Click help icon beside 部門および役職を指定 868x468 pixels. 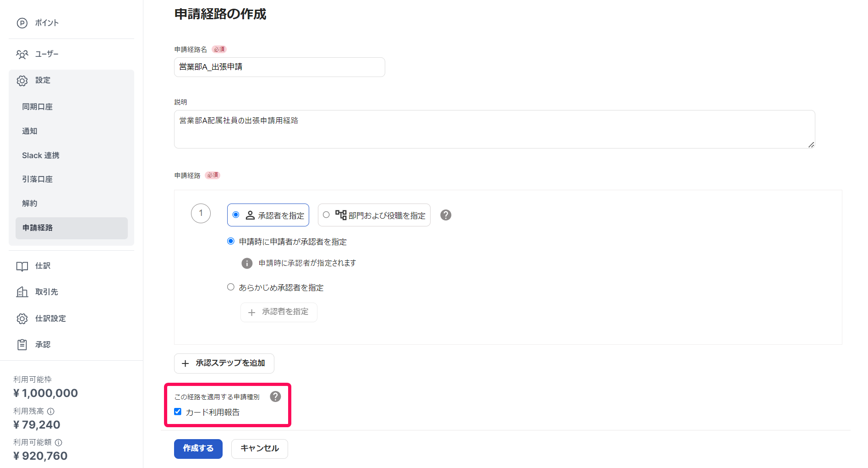pos(446,215)
